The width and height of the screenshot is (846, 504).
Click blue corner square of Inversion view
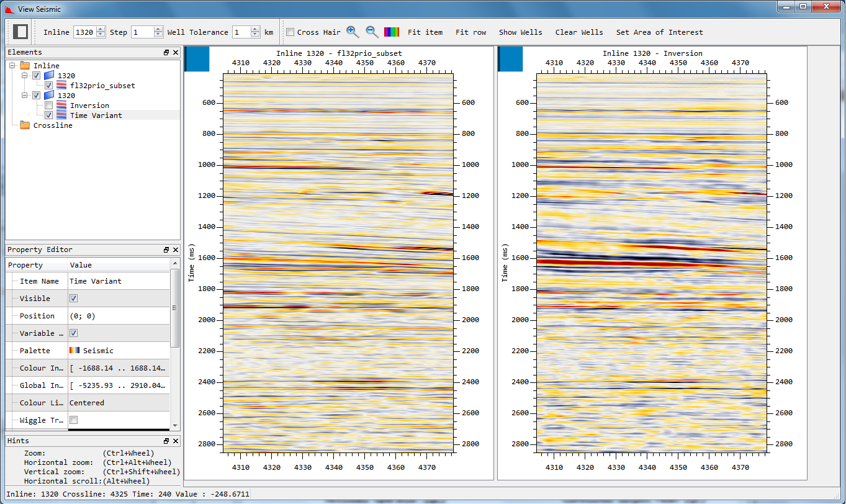coord(511,60)
